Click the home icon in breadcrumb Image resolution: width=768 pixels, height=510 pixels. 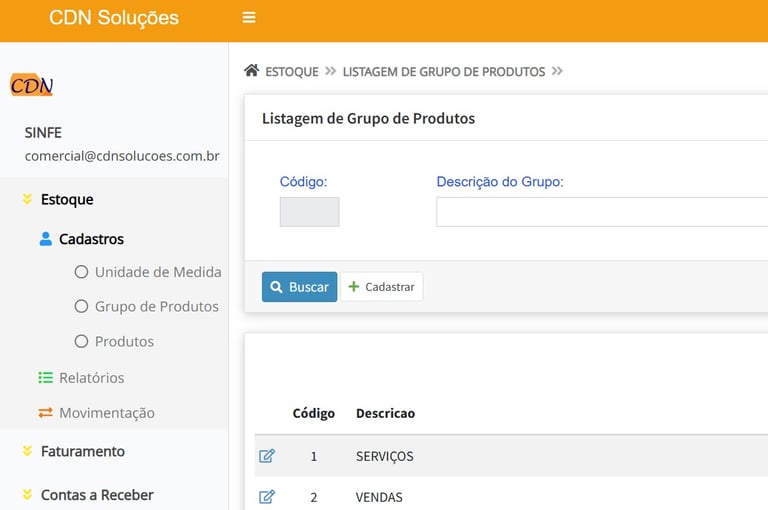pyautogui.click(x=252, y=71)
